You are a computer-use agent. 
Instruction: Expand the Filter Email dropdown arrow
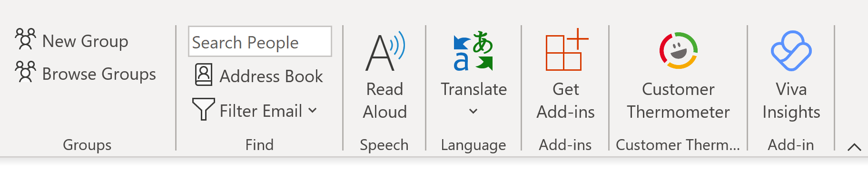tap(312, 111)
